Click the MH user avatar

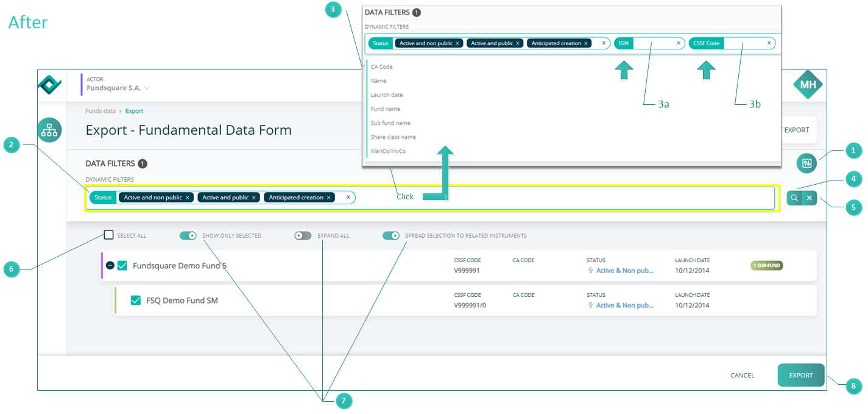(x=808, y=85)
